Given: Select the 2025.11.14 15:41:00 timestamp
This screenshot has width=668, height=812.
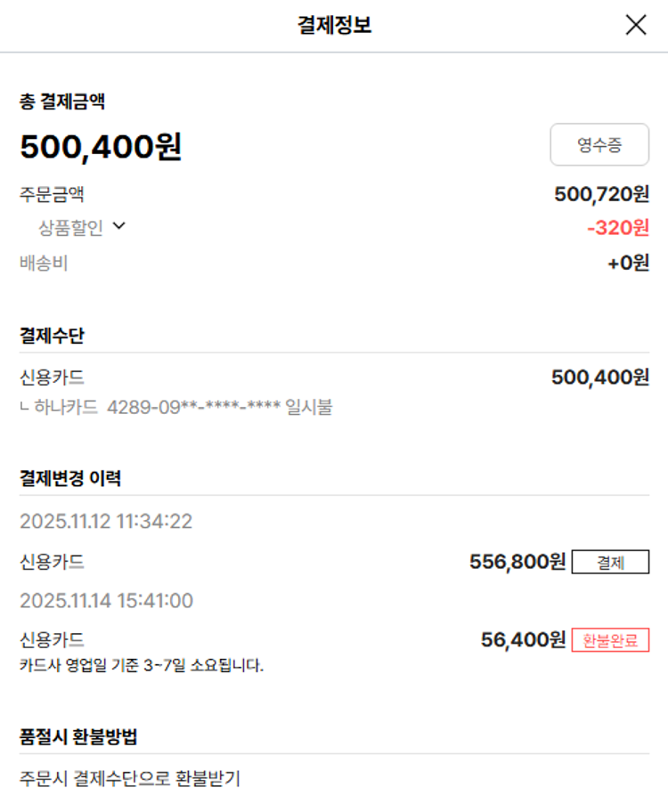Looking at the screenshot, I should point(106,601).
